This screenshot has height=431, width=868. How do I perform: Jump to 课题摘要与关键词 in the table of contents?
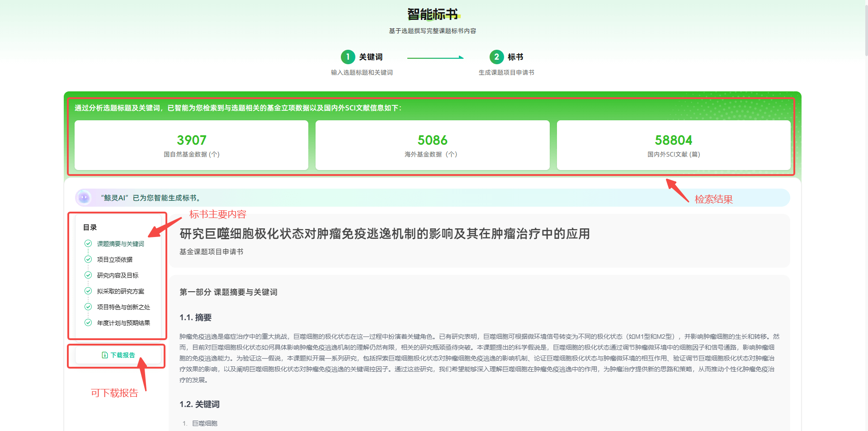pos(120,244)
